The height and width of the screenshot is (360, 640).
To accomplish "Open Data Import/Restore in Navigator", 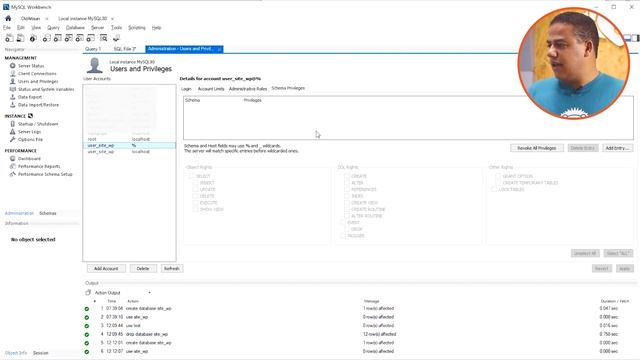I will point(38,104).
